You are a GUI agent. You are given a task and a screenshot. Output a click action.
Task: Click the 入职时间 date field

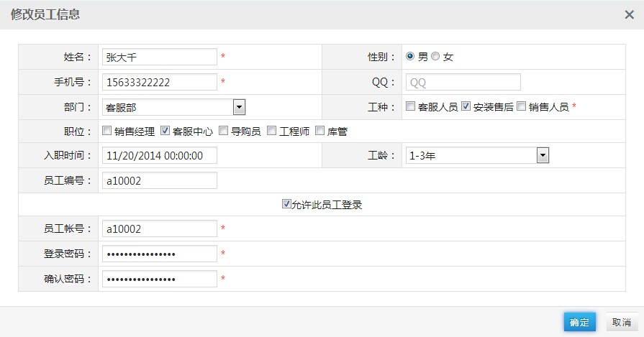pyautogui.click(x=159, y=155)
